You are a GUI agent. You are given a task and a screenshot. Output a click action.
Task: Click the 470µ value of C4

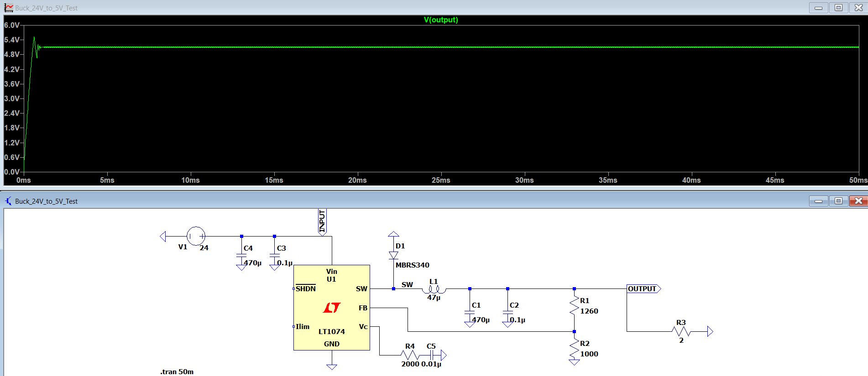(252, 263)
